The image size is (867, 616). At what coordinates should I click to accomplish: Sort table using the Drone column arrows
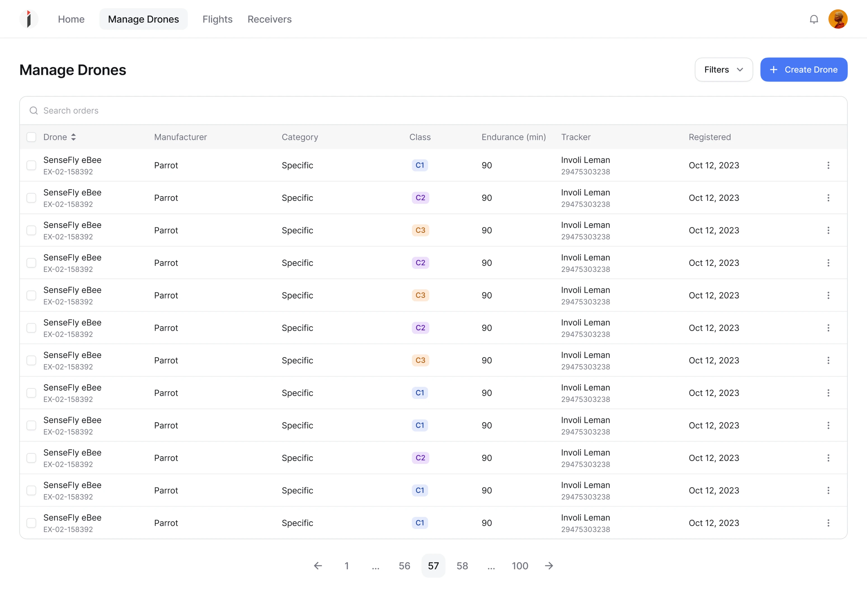coord(74,137)
